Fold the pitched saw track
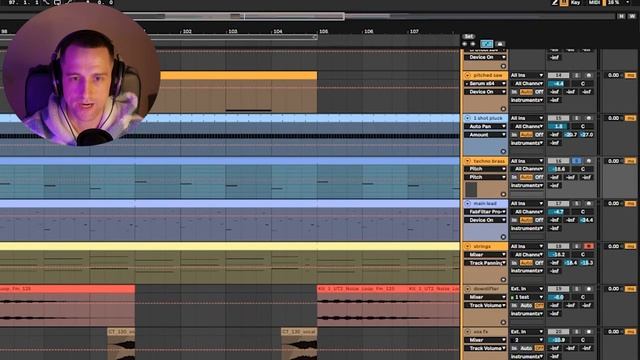 coord(467,76)
